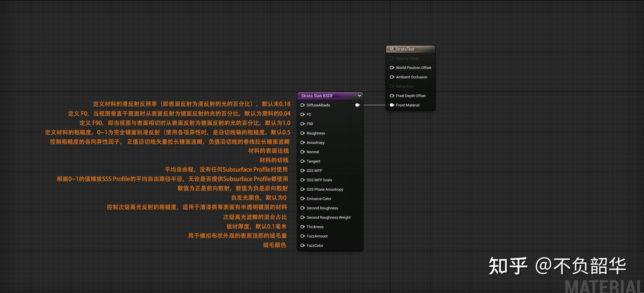Click the Tangent input pin

pos(302,161)
